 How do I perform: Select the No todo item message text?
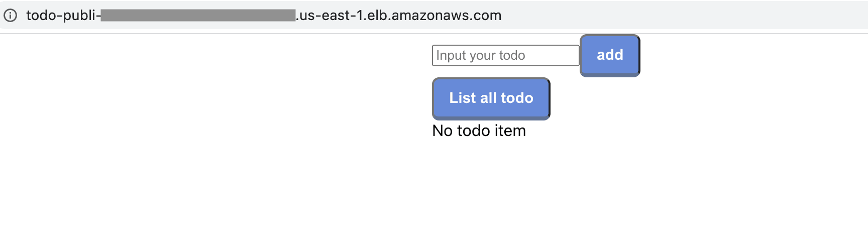point(479,131)
